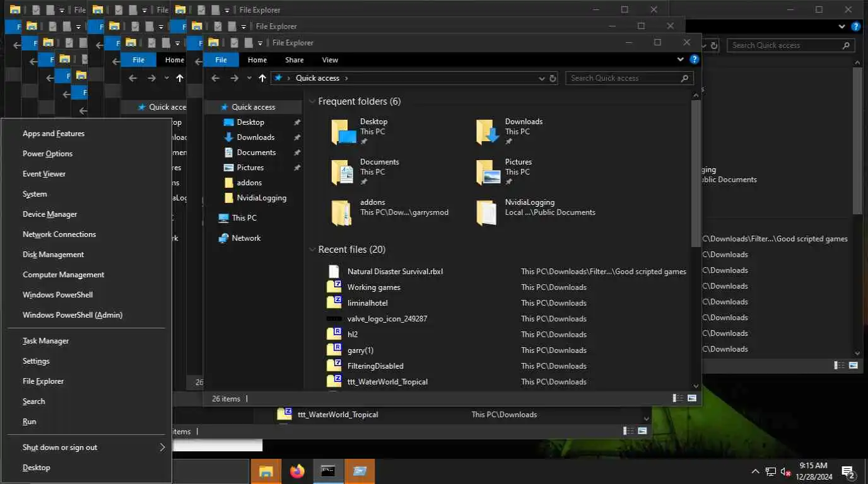Open Downloads folder icon under Frequent folders

[488, 132]
